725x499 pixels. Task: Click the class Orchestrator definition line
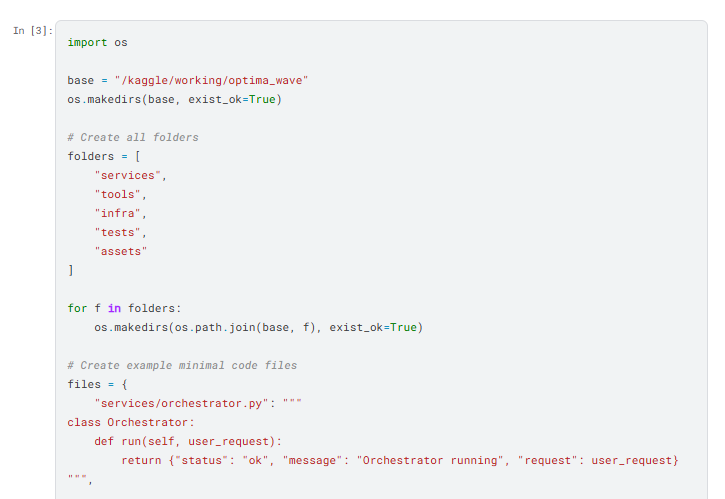pyautogui.click(x=131, y=422)
